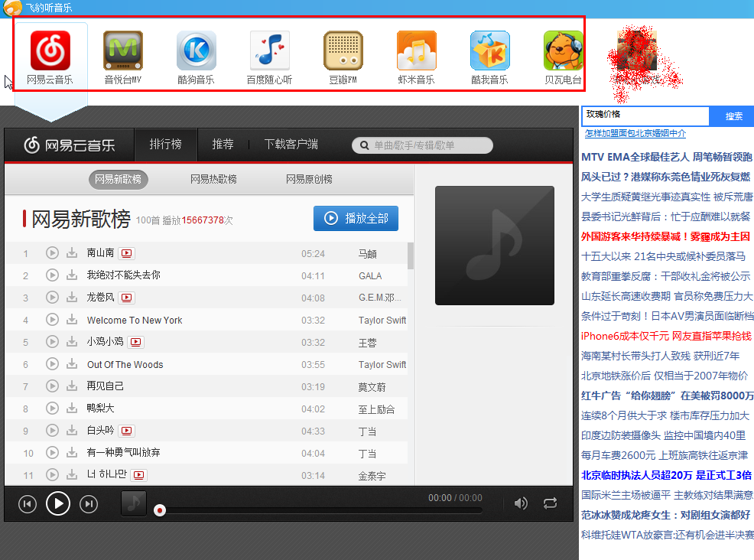
Task: Select the 网易新歌榜 chart tab
Action: coord(119,180)
